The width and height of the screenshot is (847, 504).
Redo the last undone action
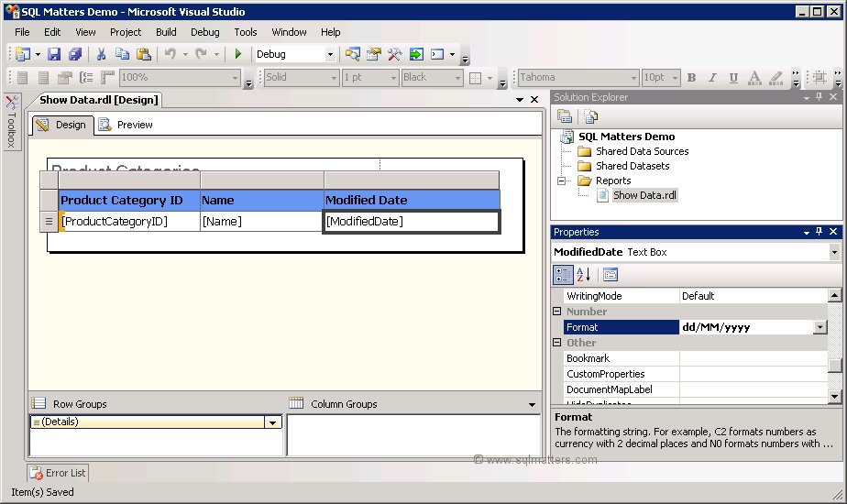coord(202,54)
